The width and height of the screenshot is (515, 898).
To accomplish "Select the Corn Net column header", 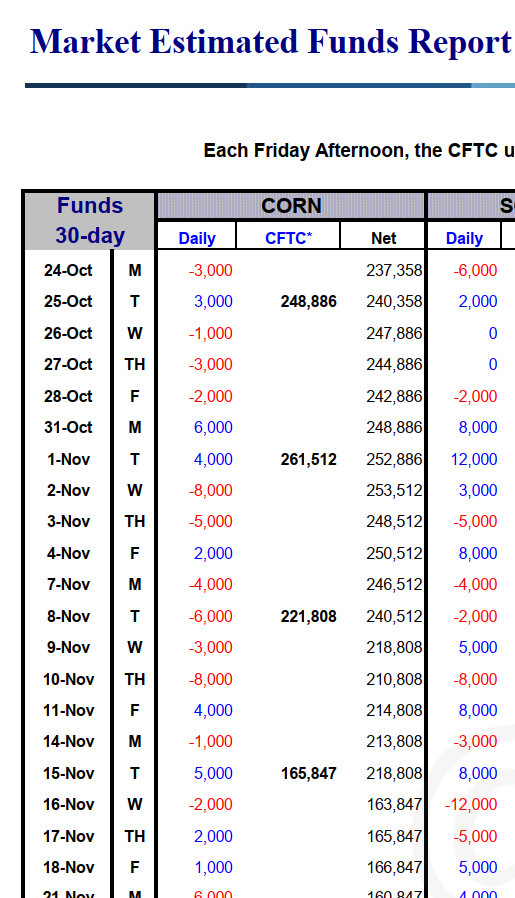I will tap(383, 238).
